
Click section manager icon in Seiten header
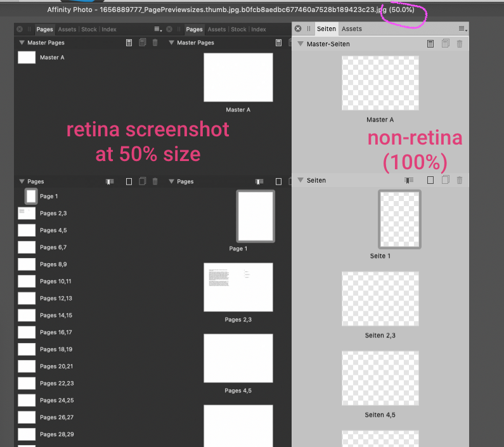point(409,181)
